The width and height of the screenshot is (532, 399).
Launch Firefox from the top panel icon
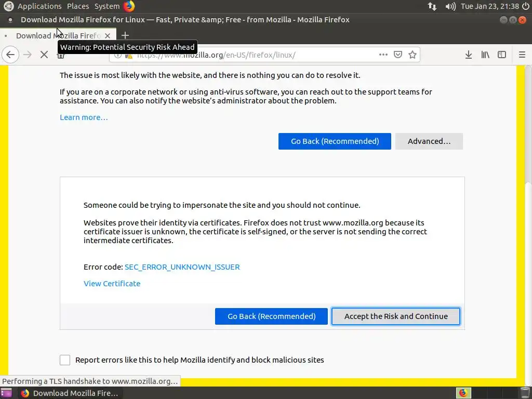point(129,6)
